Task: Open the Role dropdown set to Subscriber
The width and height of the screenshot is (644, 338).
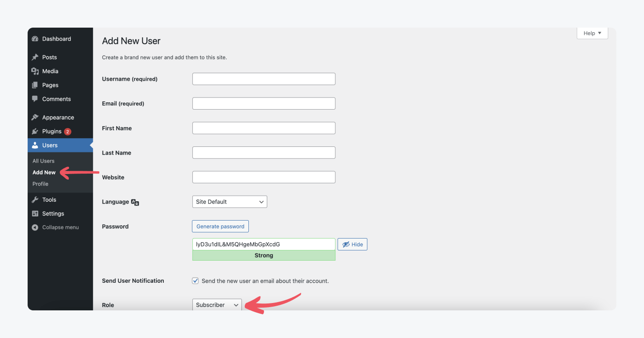Action: 217,304
